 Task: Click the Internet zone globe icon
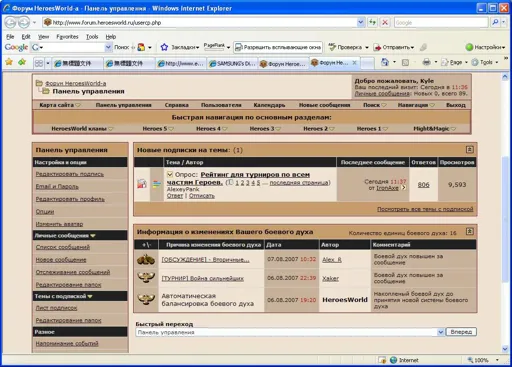(x=394, y=360)
